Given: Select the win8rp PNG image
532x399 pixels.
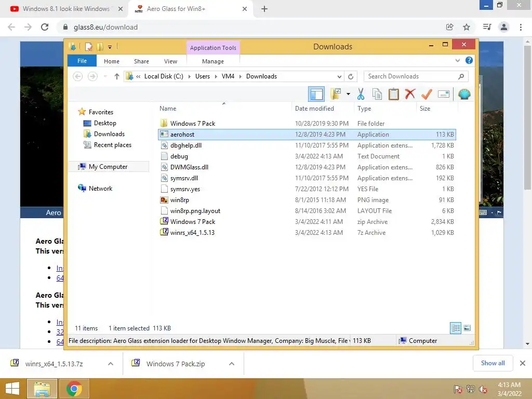Looking at the screenshot, I should pyautogui.click(x=307, y=200).
